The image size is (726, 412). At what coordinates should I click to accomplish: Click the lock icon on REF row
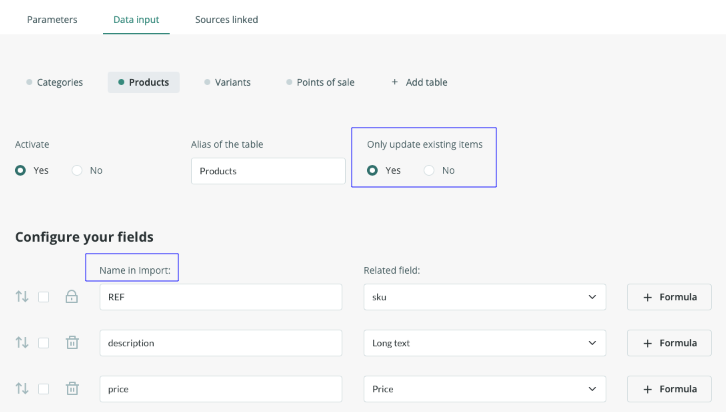[x=72, y=296]
